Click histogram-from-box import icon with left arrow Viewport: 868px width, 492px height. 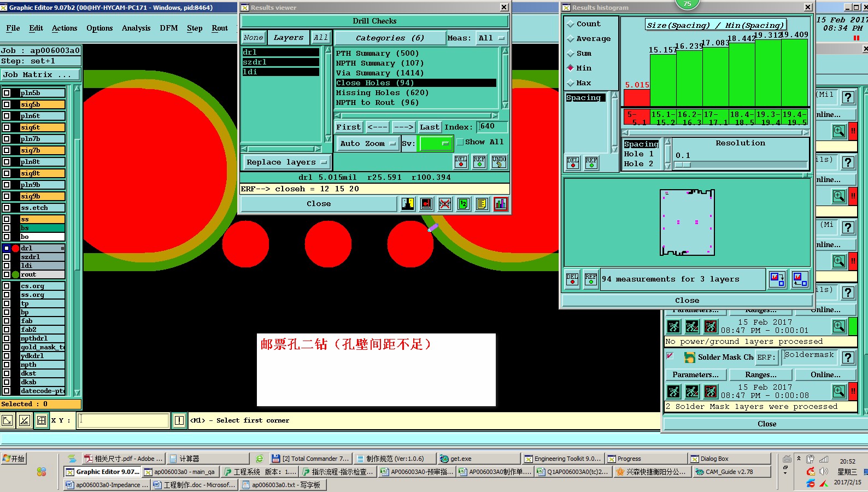[x=800, y=279]
